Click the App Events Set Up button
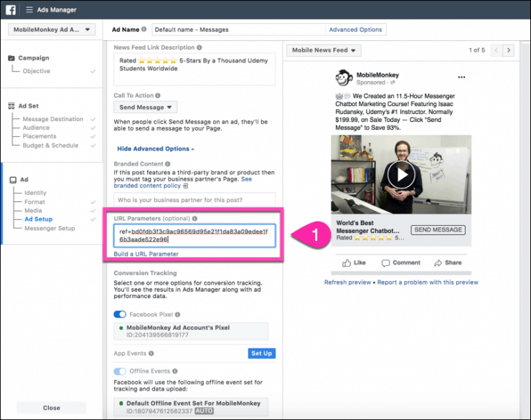This screenshot has height=420, width=531. click(x=262, y=353)
